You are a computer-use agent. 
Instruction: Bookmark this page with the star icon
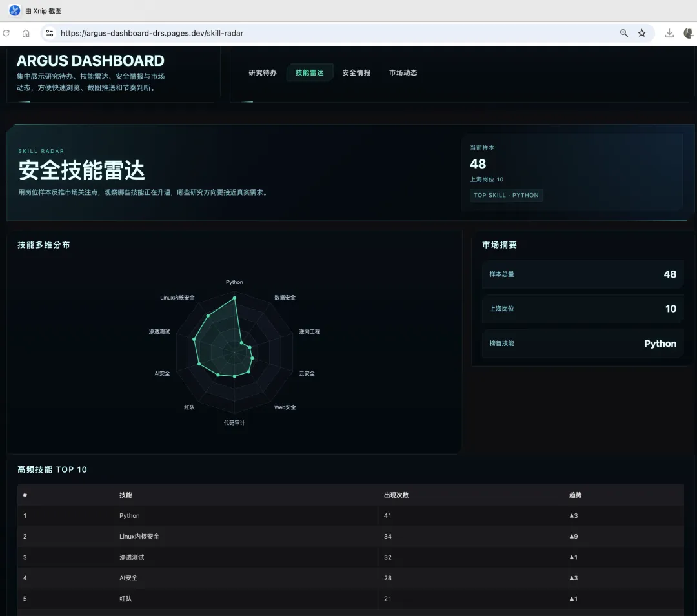[642, 33]
